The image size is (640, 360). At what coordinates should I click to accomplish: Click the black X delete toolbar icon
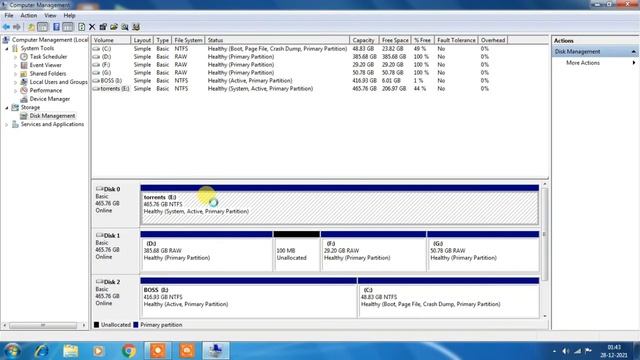pyautogui.click(x=92, y=27)
